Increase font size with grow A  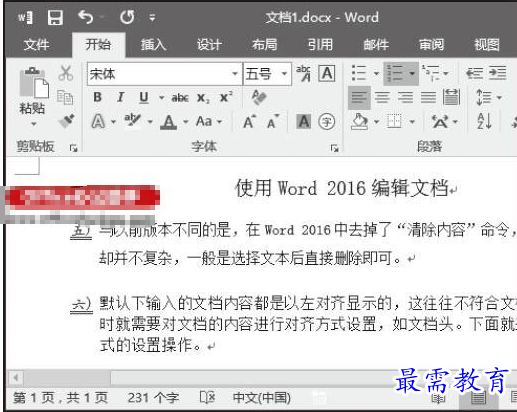point(249,121)
